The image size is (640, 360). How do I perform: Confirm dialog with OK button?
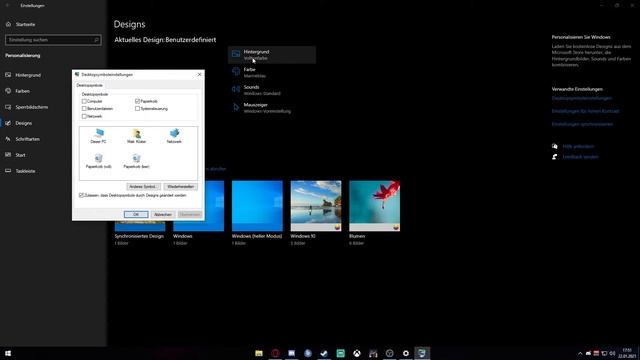[x=136, y=214]
